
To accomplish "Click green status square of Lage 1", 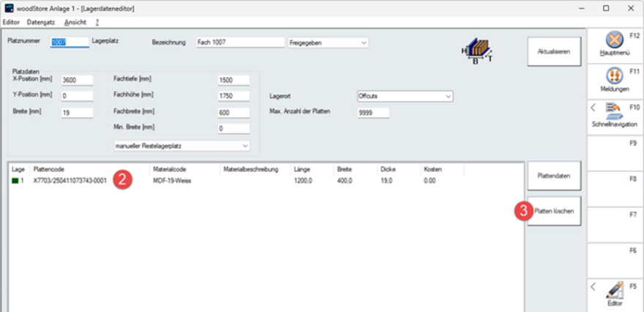I will point(15,181).
